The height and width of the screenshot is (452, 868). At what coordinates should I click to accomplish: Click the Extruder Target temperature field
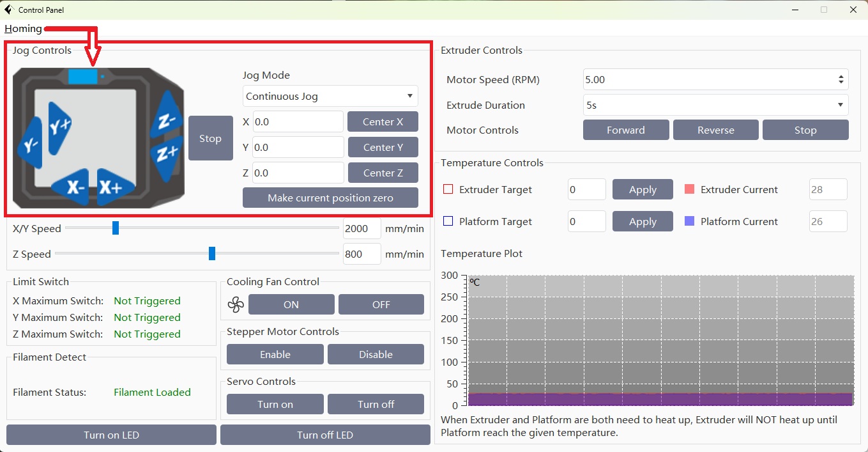click(x=586, y=189)
